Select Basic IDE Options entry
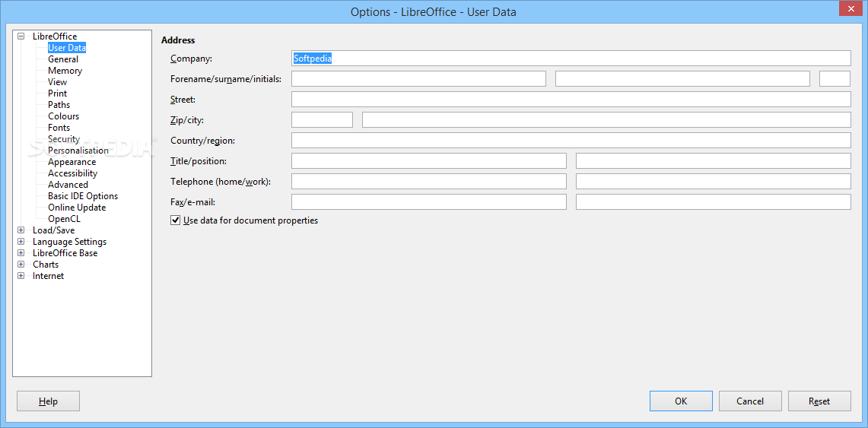The image size is (868, 428). point(83,196)
